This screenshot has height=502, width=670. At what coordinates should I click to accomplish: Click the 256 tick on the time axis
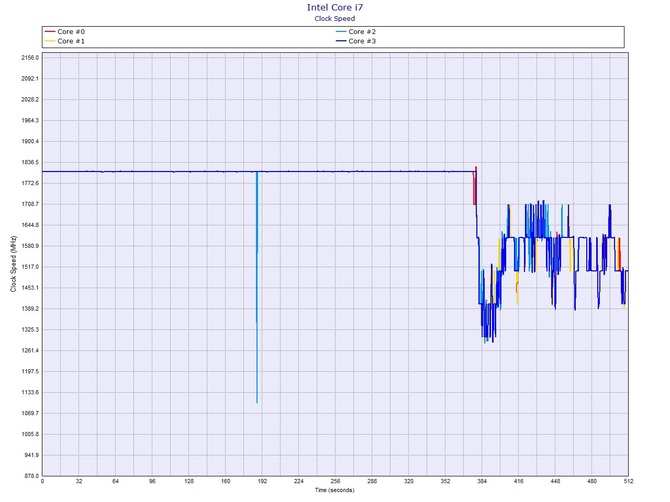pos(335,481)
